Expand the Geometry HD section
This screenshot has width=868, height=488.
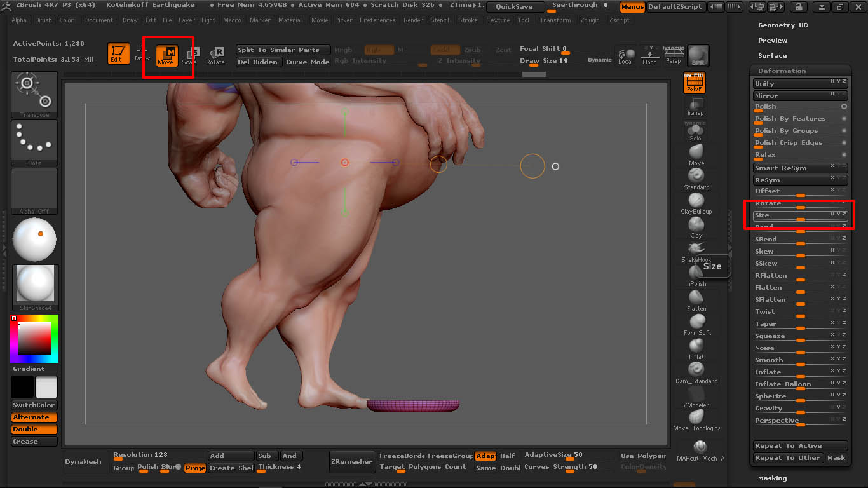click(782, 25)
